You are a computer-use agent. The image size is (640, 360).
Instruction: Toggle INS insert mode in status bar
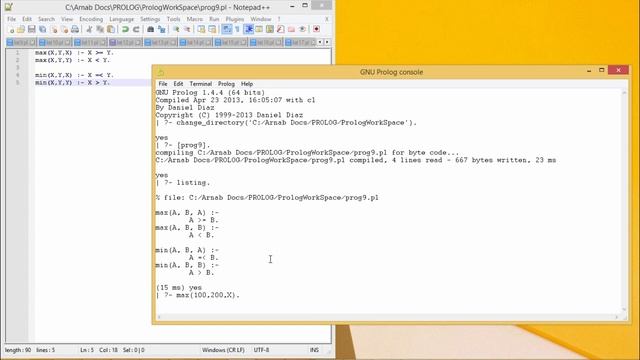314,350
